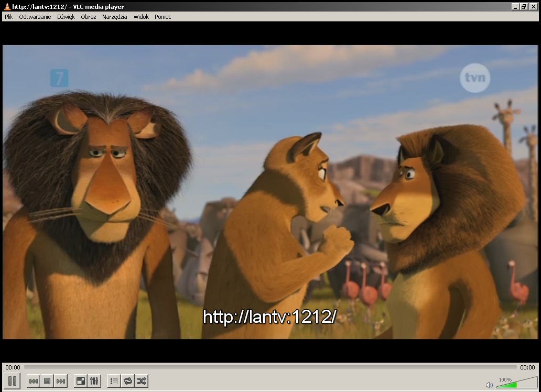Stop playback with the stop button
541x392 pixels.
coord(47,381)
